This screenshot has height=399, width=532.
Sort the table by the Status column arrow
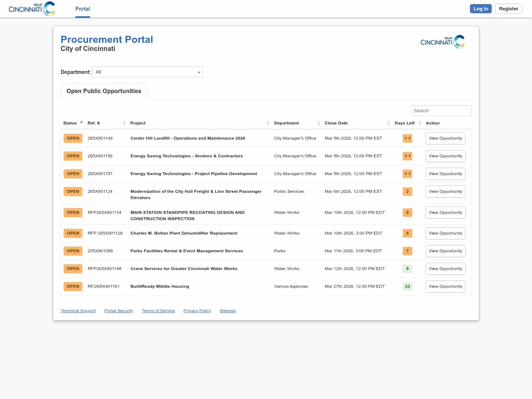(x=81, y=122)
